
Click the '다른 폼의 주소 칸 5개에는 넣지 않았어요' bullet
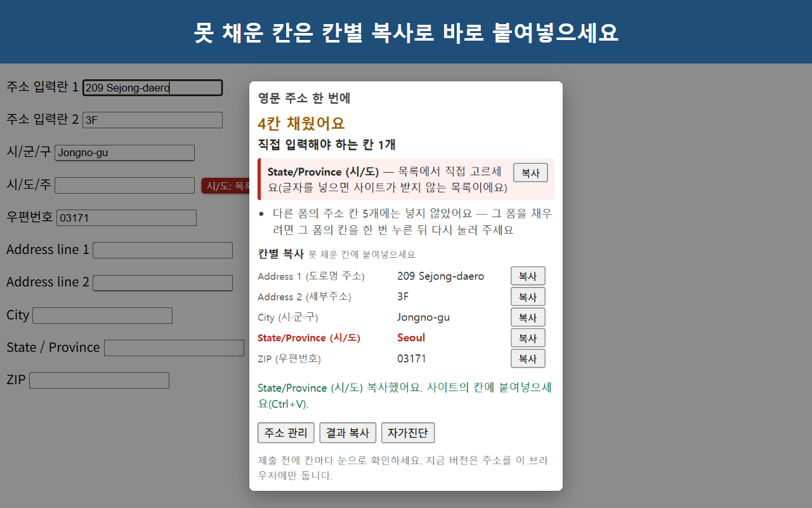pyautogui.click(x=412, y=222)
